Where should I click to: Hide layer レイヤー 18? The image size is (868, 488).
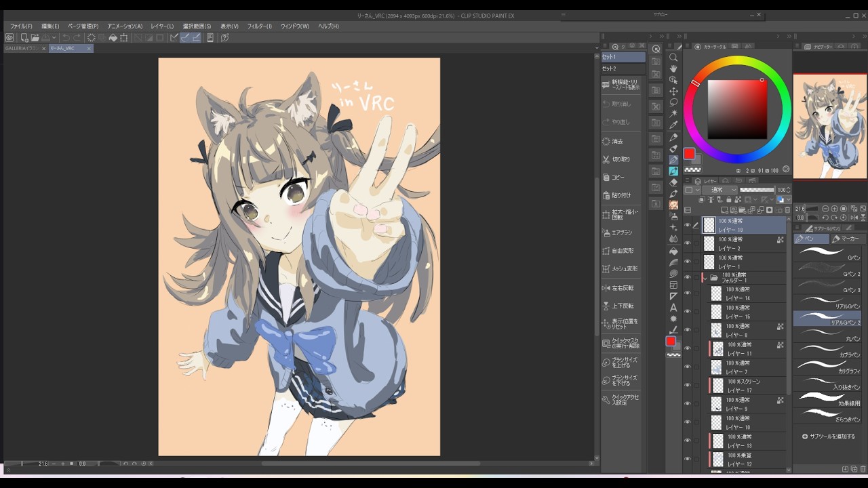coord(688,225)
